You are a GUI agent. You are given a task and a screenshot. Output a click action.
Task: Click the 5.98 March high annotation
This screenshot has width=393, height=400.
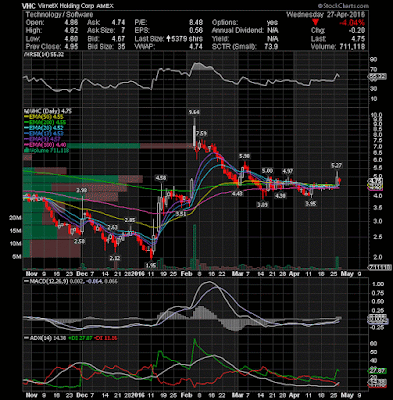[x=245, y=156]
